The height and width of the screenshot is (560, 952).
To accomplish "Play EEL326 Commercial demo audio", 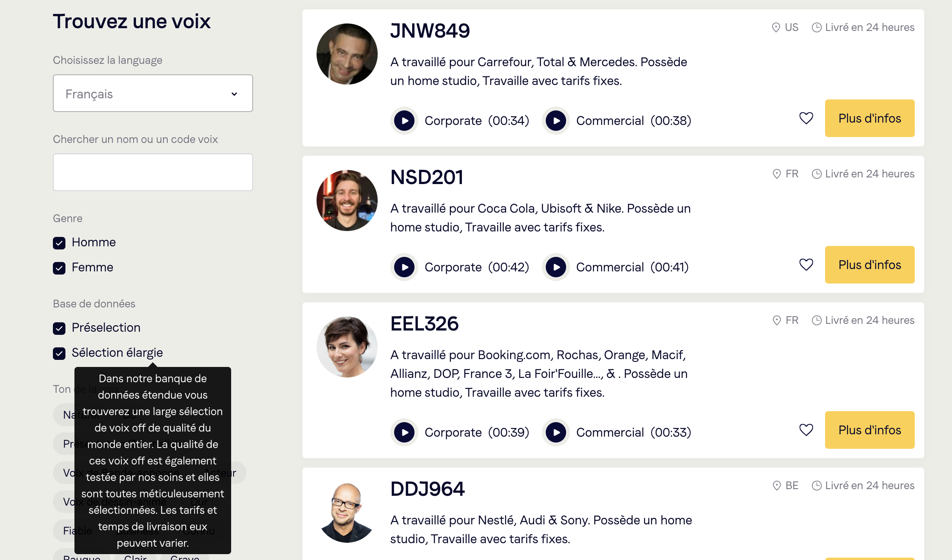I will coord(556,432).
